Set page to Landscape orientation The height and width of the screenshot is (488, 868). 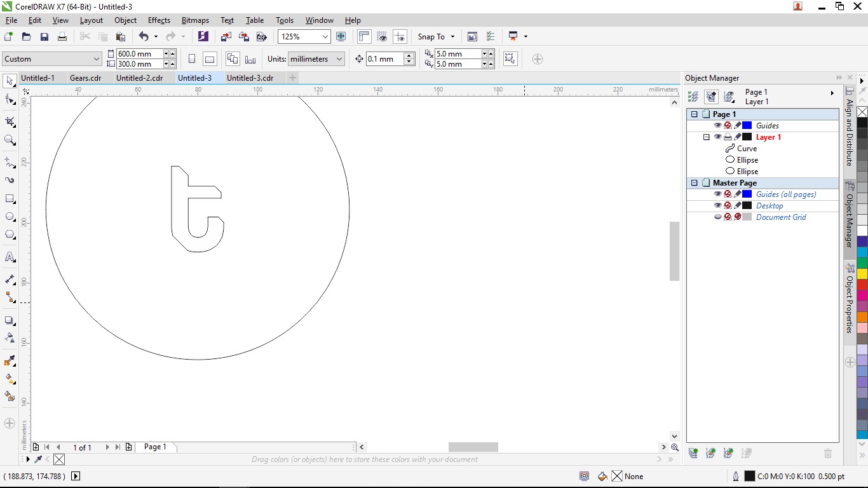[x=210, y=59]
